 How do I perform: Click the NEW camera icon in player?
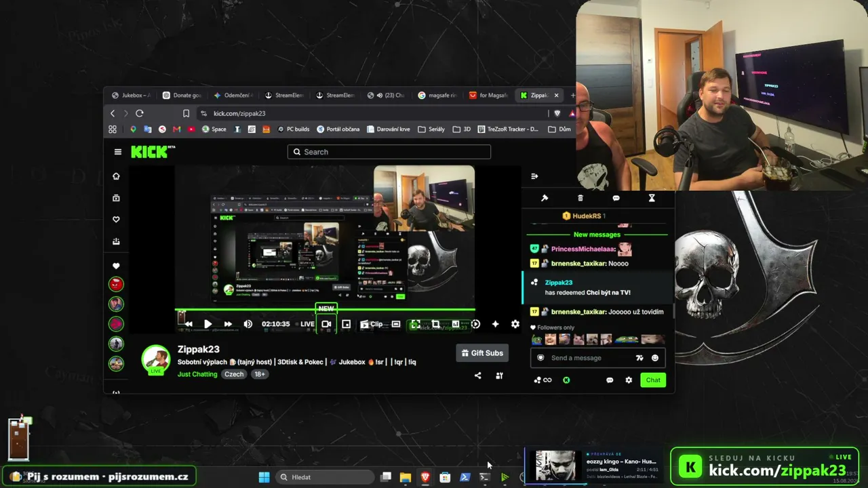click(x=326, y=324)
